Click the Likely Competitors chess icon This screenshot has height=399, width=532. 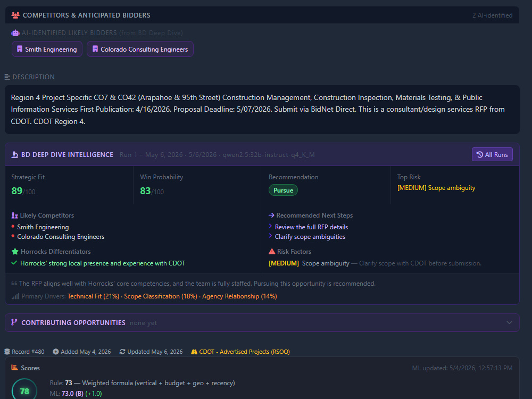pyautogui.click(x=14, y=215)
